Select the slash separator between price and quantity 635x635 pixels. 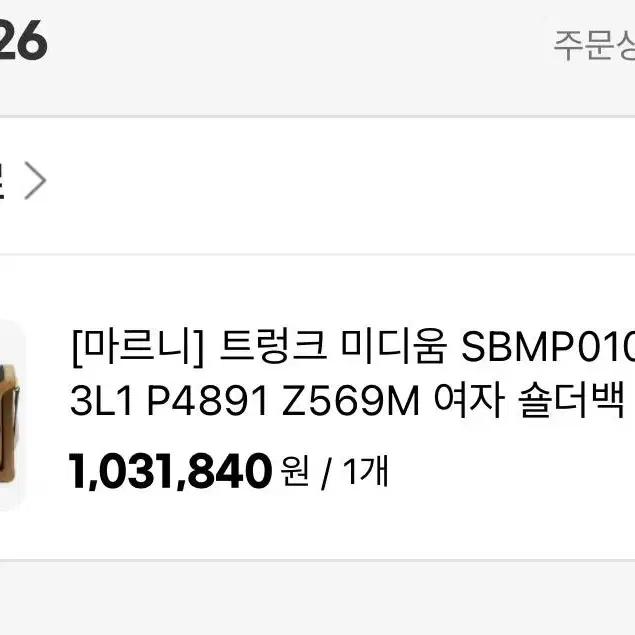[326, 472]
